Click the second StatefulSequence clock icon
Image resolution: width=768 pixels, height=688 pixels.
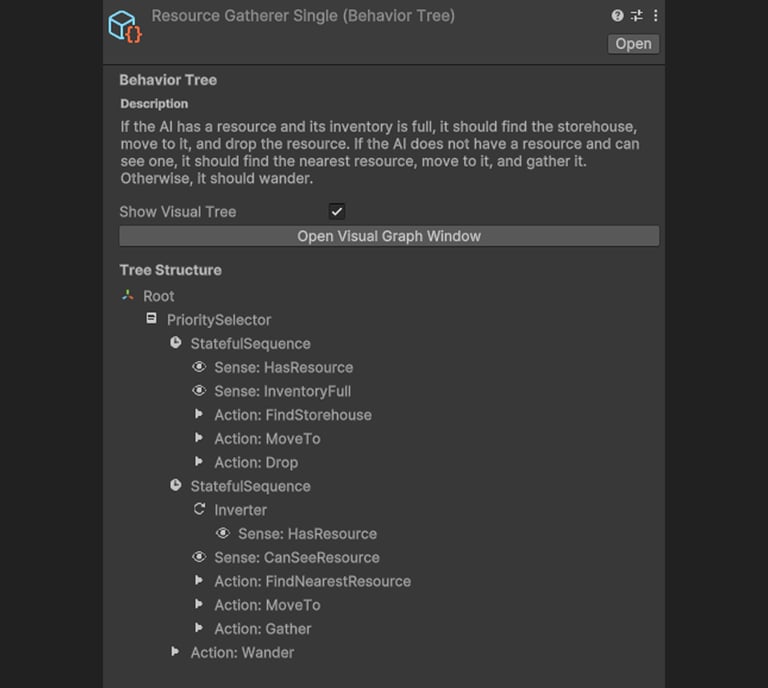click(x=175, y=486)
